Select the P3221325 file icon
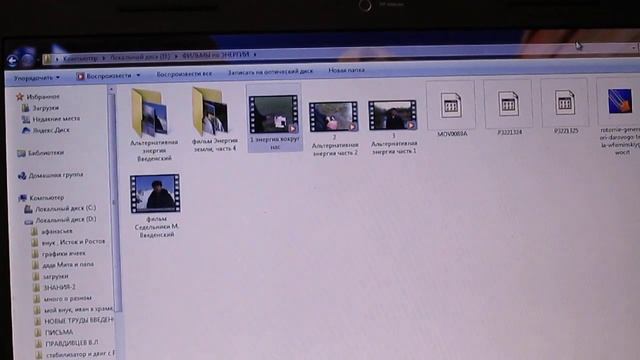Image resolution: width=640 pixels, height=360 pixels. point(565,102)
